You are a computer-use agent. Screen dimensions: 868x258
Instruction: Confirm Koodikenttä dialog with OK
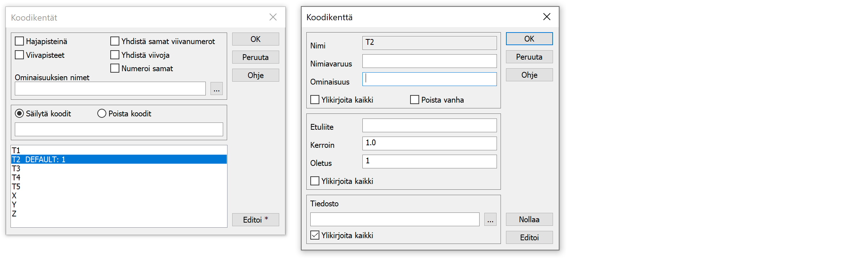tap(529, 39)
